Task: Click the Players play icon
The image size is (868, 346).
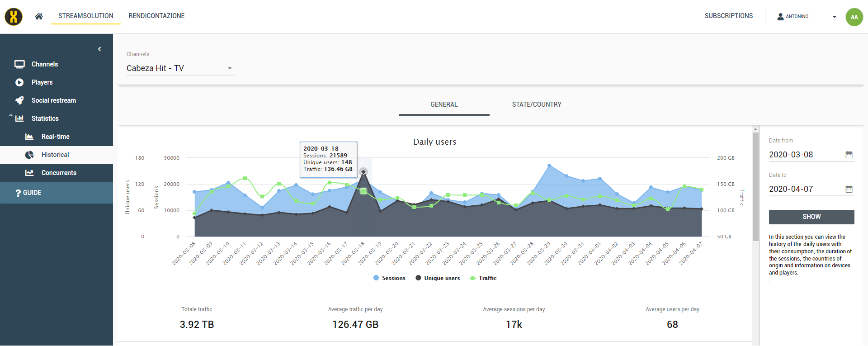Action: [19, 82]
